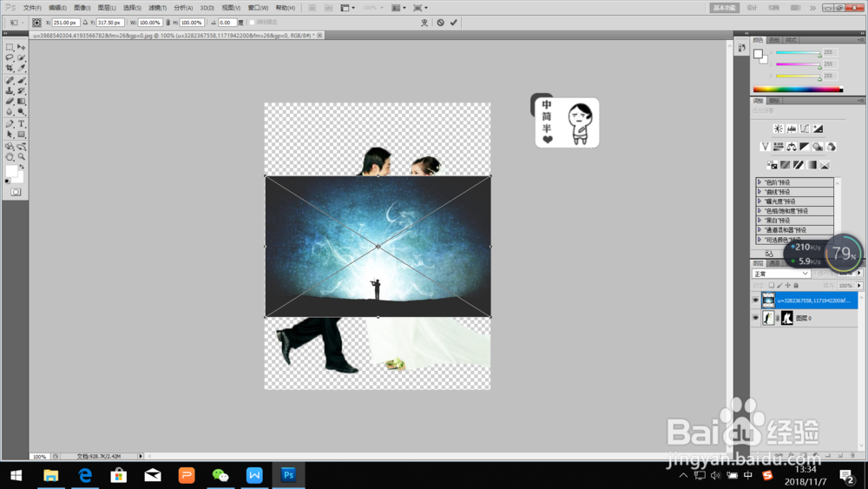Select the Path Selection tool
The image size is (868, 489).
coord(10,135)
